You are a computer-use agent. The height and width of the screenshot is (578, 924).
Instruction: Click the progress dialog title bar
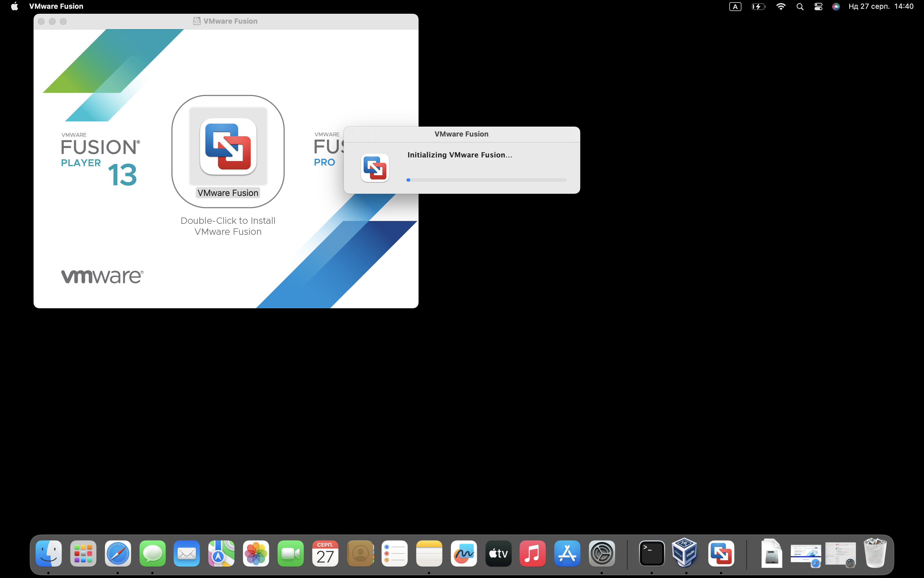coord(462,134)
